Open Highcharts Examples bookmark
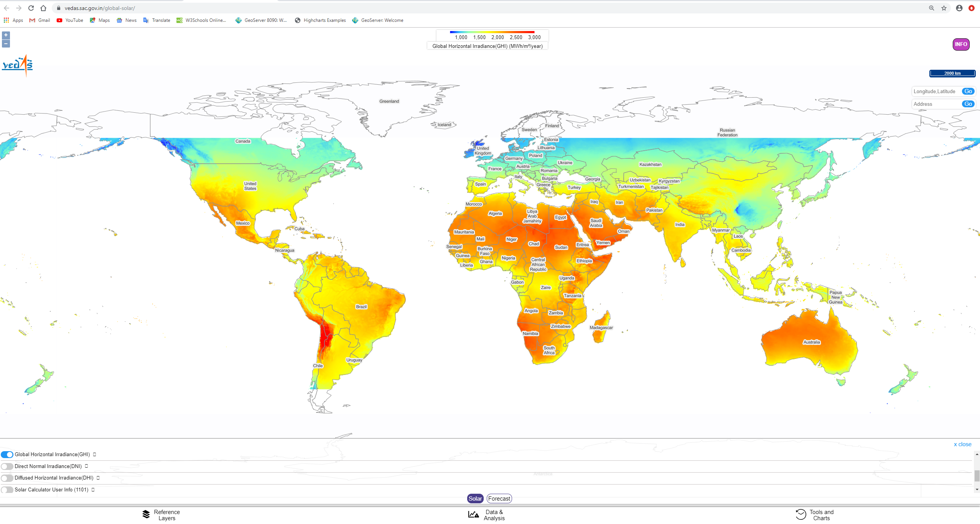Image resolution: width=980 pixels, height=524 pixels. [320, 20]
